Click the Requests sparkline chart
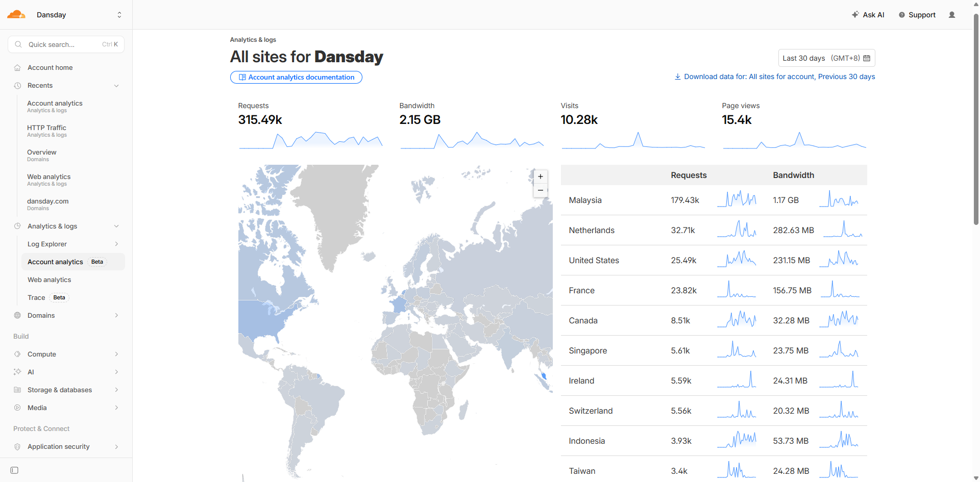The image size is (980, 482). click(311, 140)
